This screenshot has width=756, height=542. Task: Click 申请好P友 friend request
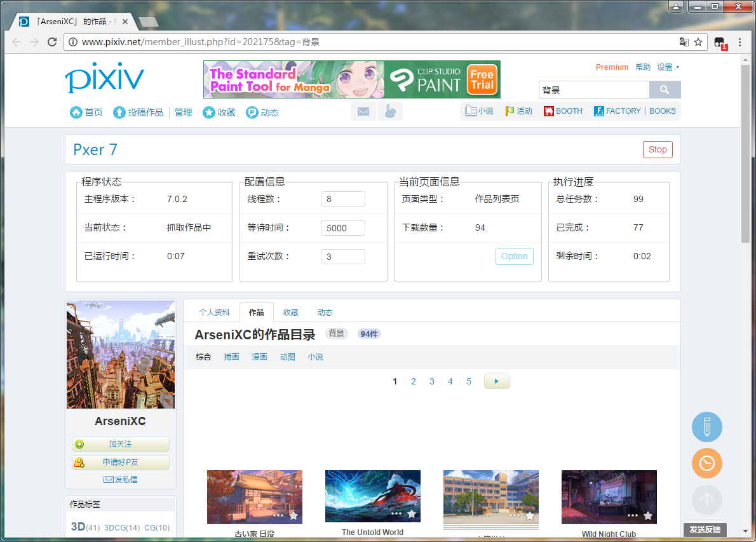click(121, 463)
